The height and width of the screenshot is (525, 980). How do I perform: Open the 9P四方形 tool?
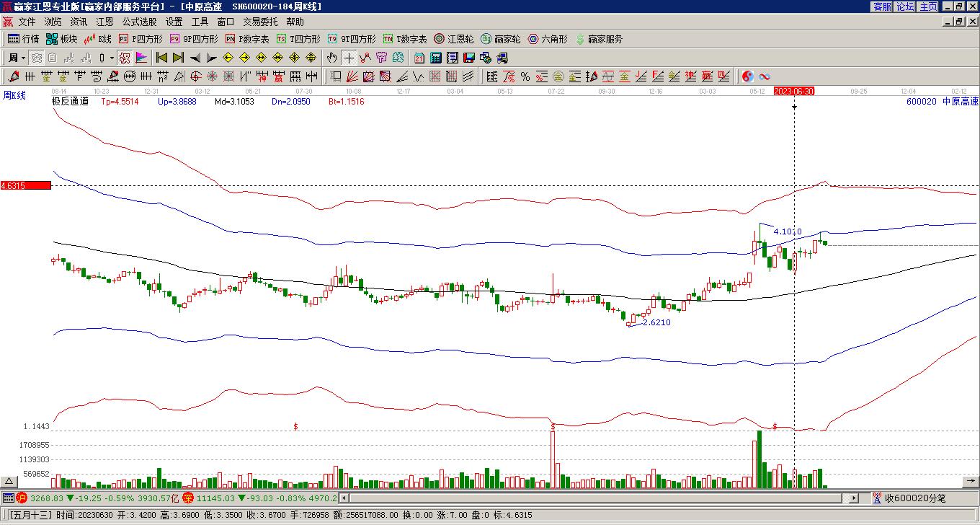(x=193, y=39)
